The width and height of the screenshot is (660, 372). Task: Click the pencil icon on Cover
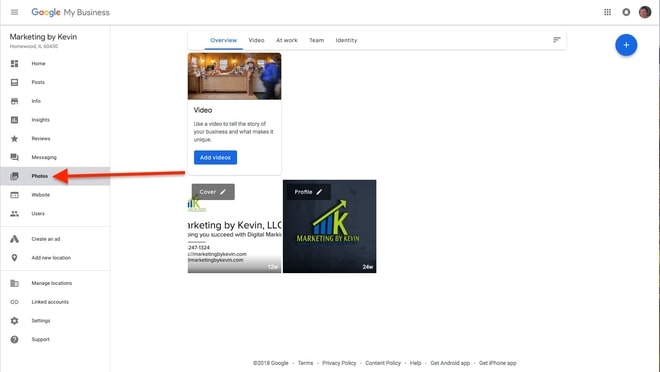[223, 192]
